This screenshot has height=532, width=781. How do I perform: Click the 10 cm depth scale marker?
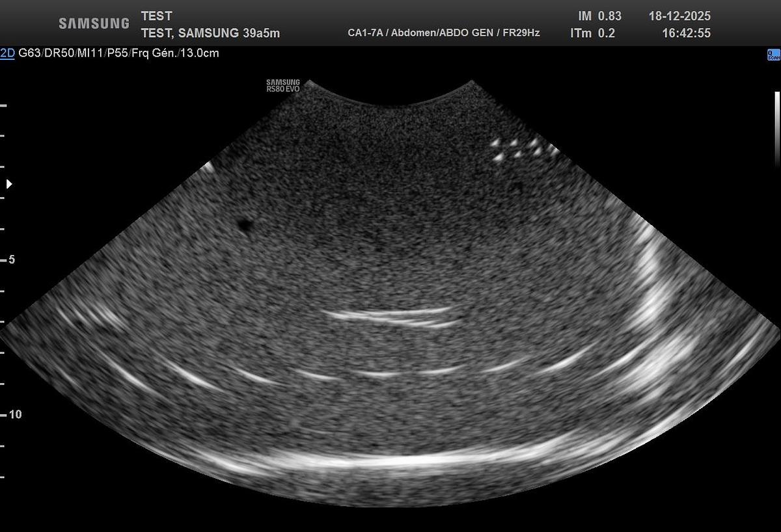click(x=14, y=414)
